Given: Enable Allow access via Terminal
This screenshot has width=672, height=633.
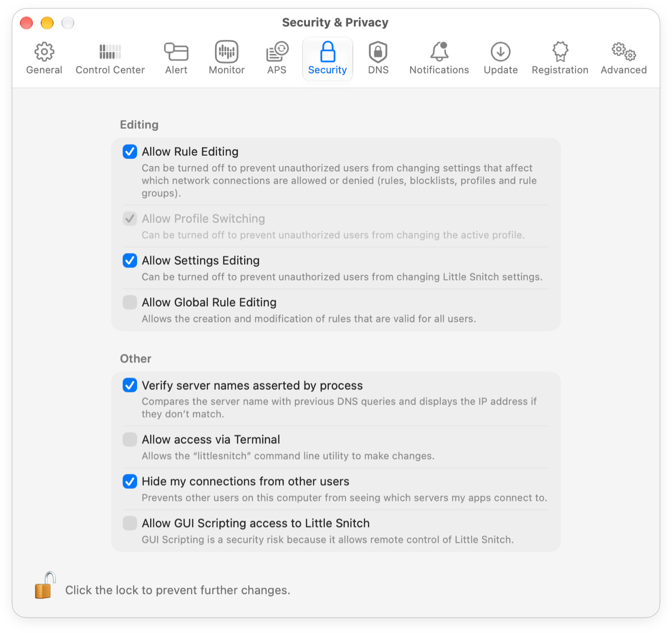Looking at the screenshot, I should point(130,439).
